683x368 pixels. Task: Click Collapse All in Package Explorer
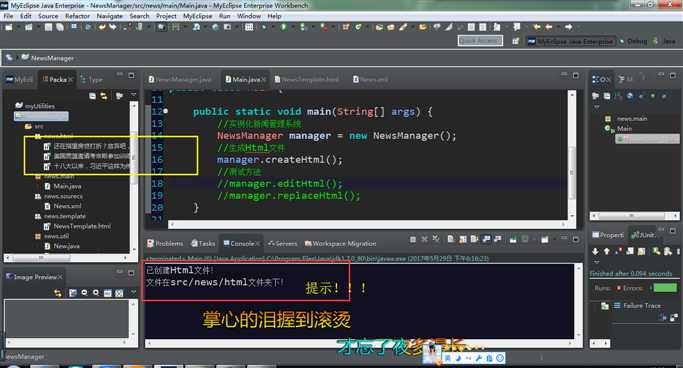[92, 96]
